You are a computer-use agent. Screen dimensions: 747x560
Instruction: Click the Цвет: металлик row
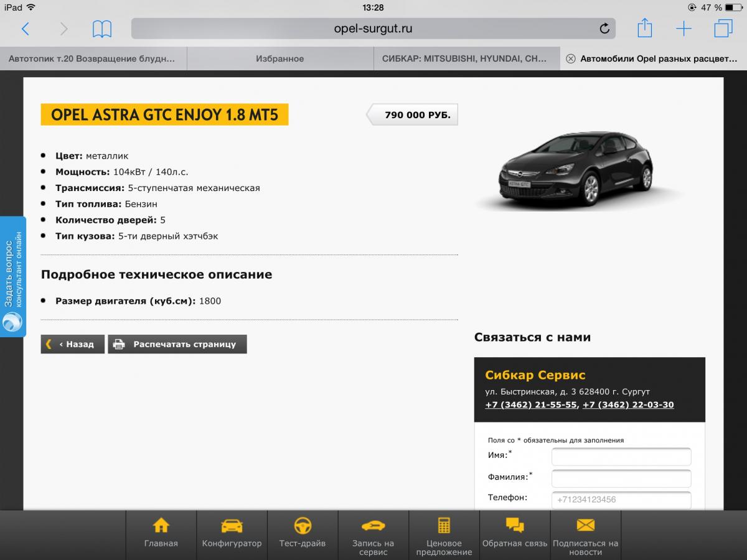point(92,156)
